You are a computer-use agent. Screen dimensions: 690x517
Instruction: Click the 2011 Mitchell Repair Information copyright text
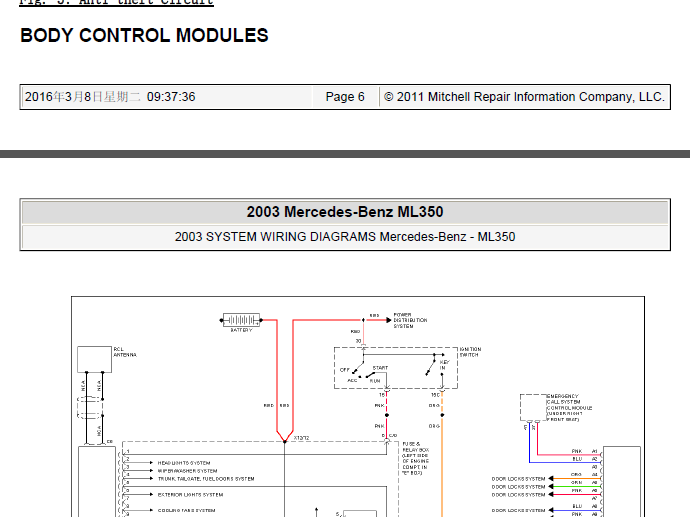tap(524, 97)
